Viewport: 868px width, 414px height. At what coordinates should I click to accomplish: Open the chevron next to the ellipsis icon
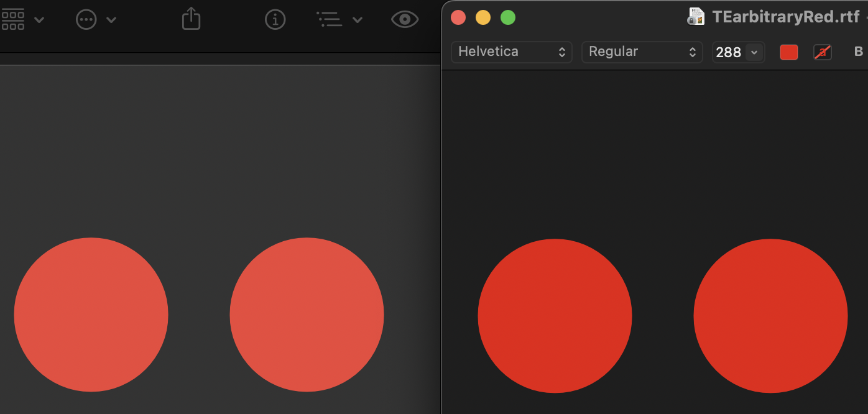pos(112,19)
